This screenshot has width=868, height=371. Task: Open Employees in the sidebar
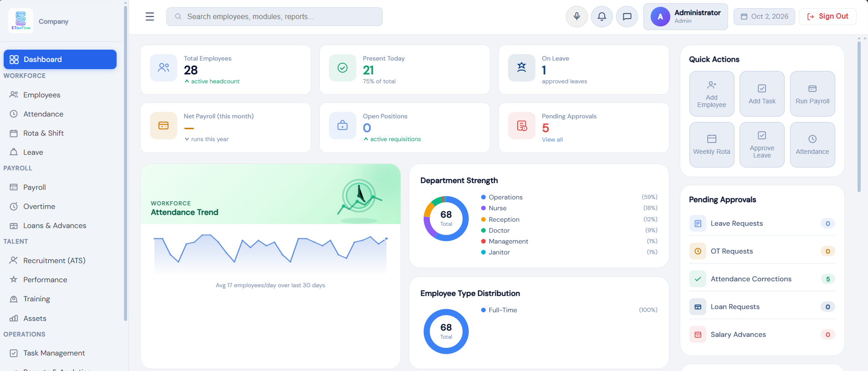[60, 95]
